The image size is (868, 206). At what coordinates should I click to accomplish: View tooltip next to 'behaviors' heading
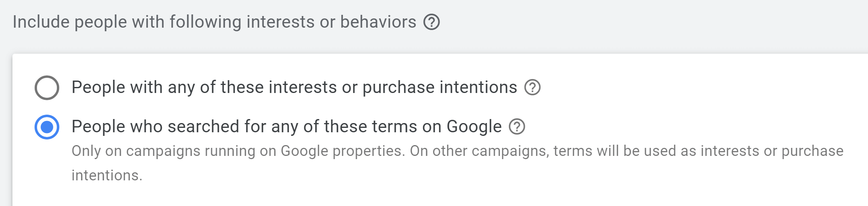pos(432,22)
